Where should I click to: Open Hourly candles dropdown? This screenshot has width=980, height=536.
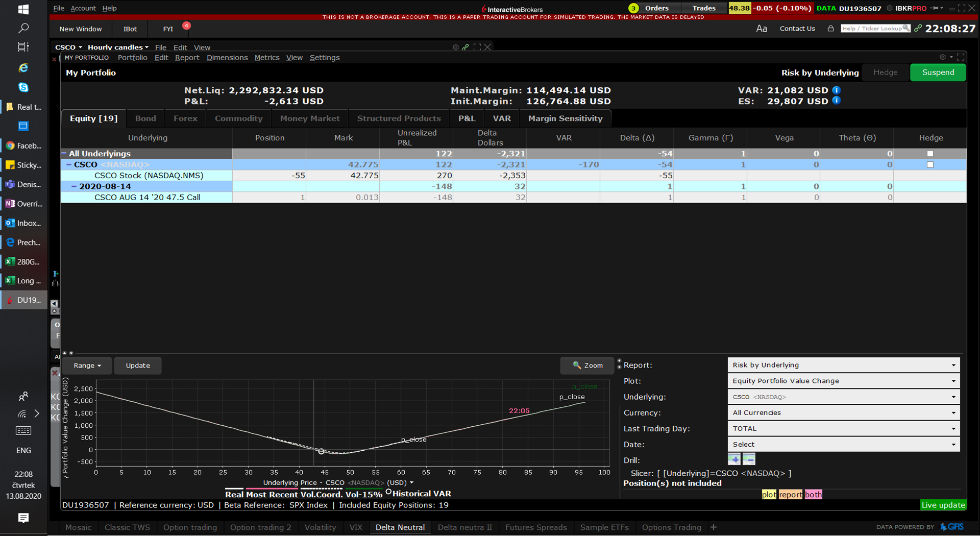coord(118,47)
